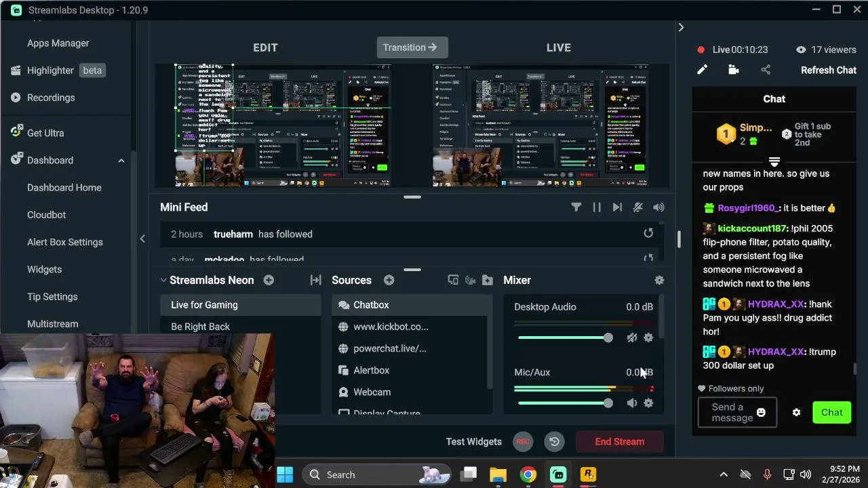The image size is (868, 488).
Task: Open Dashboard Home
Action: click(x=64, y=188)
